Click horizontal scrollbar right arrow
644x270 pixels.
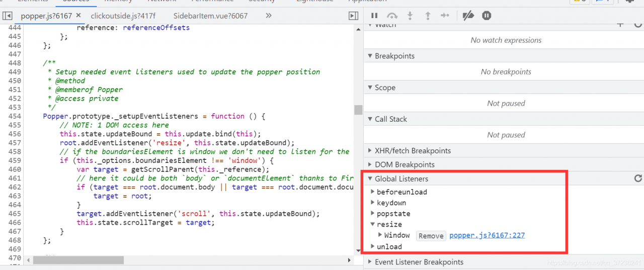(x=350, y=260)
